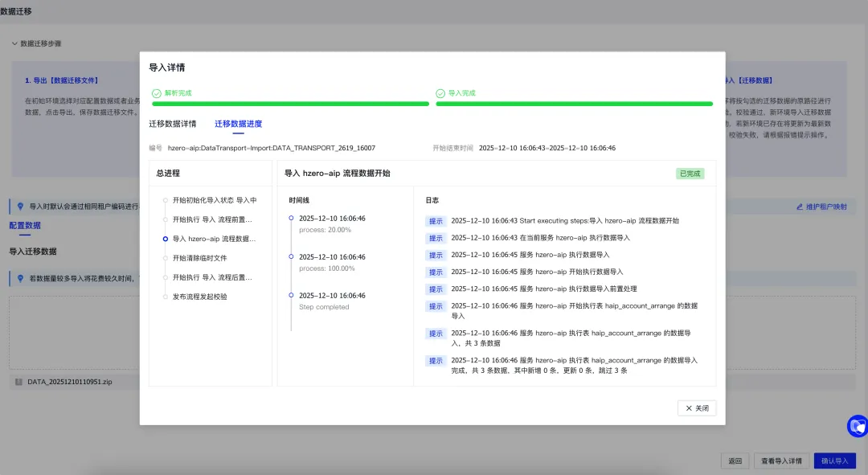
Task: Click 提示 tag of 执行数据导入前置处理 log
Action: [x=436, y=289]
